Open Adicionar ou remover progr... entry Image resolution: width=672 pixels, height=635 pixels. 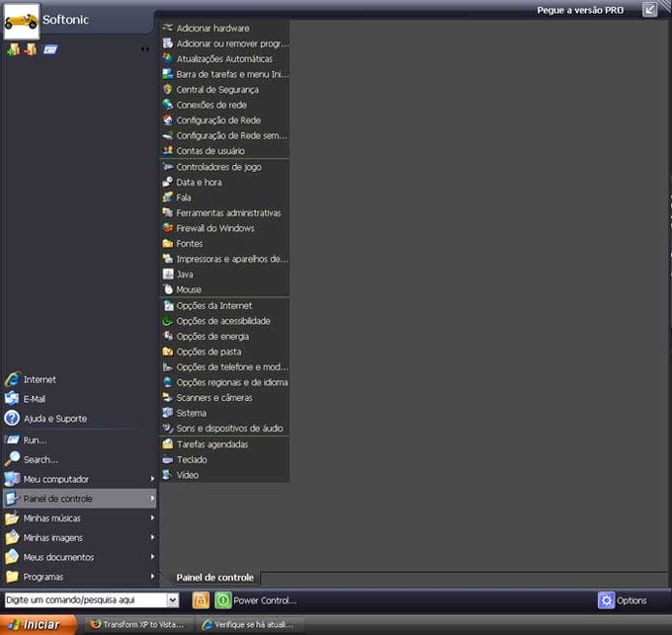tap(225, 43)
